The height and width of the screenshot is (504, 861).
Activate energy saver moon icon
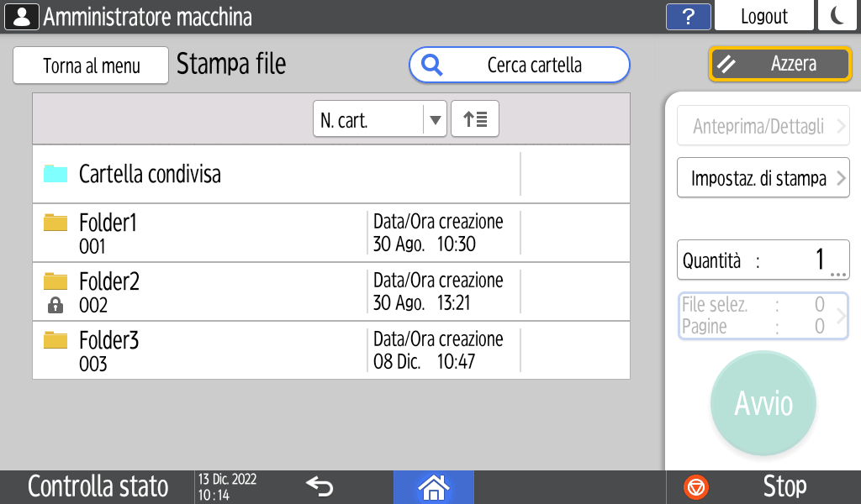837,16
